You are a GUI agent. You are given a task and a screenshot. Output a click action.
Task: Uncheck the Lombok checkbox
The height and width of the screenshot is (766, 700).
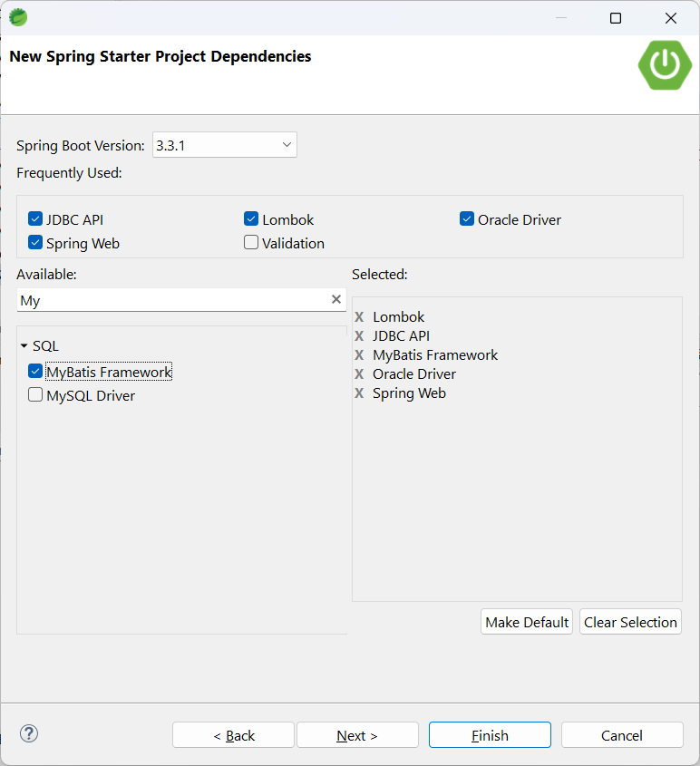[x=251, y=218]
